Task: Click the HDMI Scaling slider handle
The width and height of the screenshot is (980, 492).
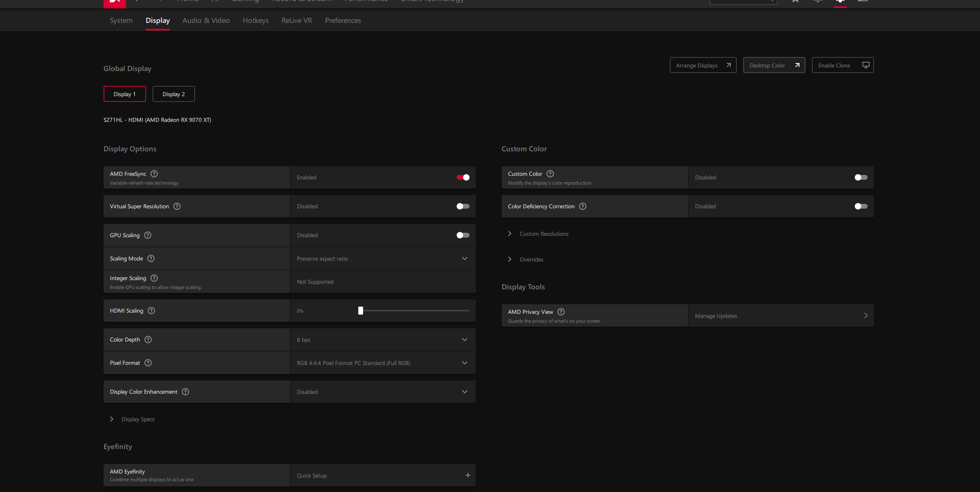Action: 360,311
